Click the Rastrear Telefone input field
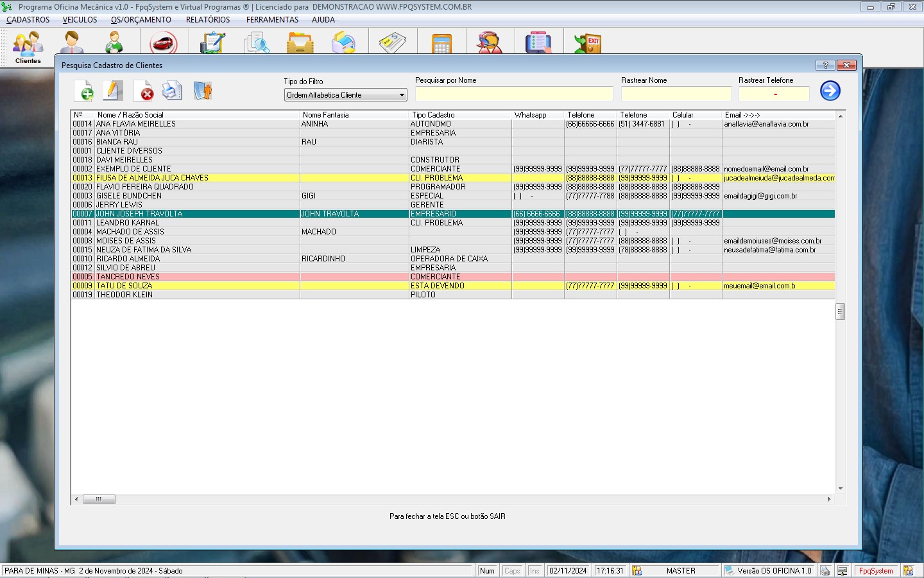The width and height of the screenshot is (924, 578). 774,94
